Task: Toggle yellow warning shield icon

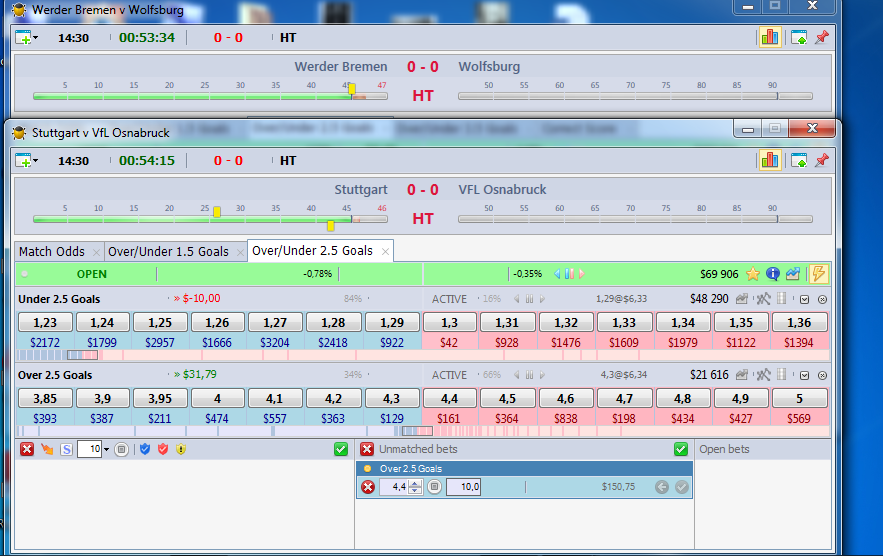Action: pyautogui.click(x=181, y=449)
